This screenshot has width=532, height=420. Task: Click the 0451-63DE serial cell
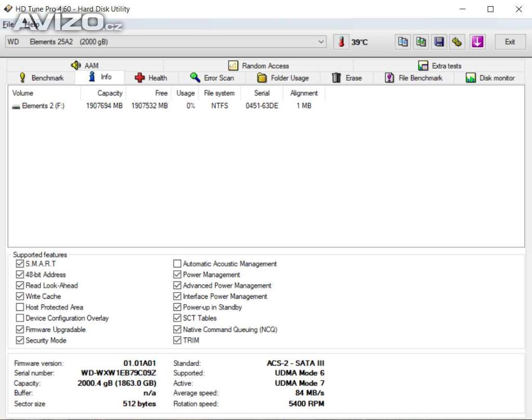point(262,106)
